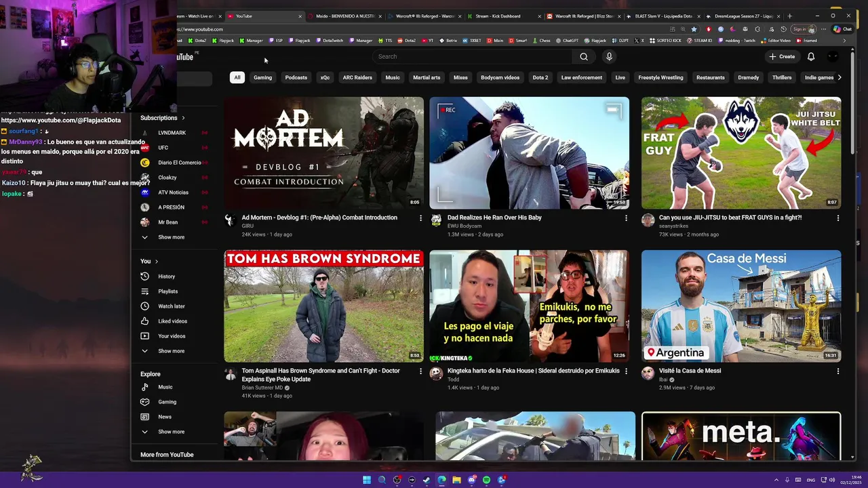Open Discord from the taskbar
Image resolution: width=868 pixels, height=488 pixels.
[x=471, y=480]
